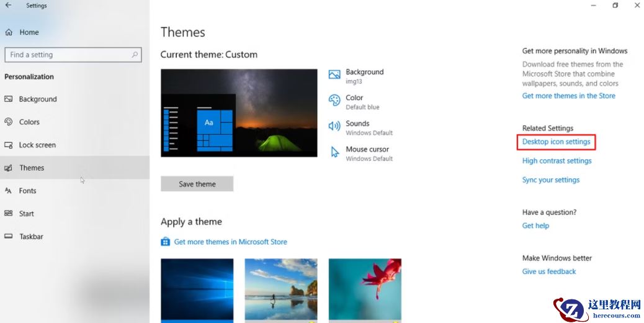Image resolution: width=644 pixels, height=323 pixels.
Task: Click Mouse cursor Windows Default option text
Action: 369,153
